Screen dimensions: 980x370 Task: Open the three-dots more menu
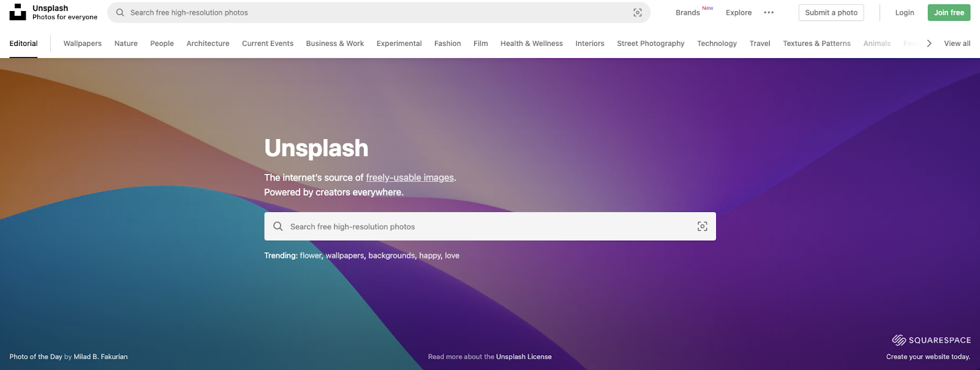pos(769,12)
